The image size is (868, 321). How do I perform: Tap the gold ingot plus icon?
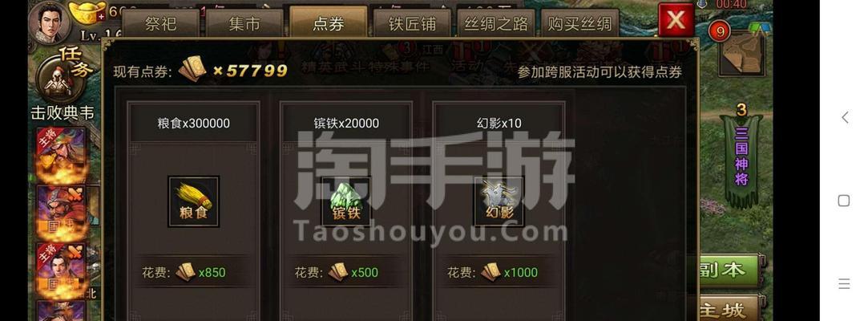(87, 12)
